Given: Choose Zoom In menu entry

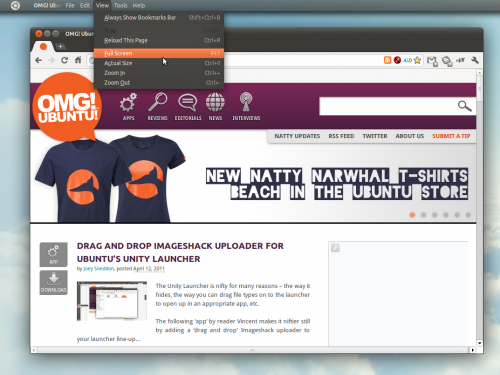Looking at the screenshot, I should coord(159,73).
